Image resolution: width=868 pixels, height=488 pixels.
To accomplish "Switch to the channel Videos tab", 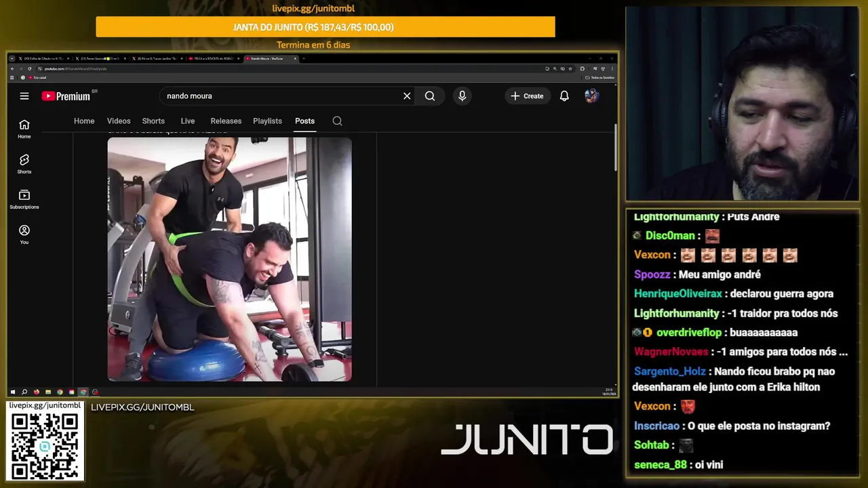I will 119,121.
